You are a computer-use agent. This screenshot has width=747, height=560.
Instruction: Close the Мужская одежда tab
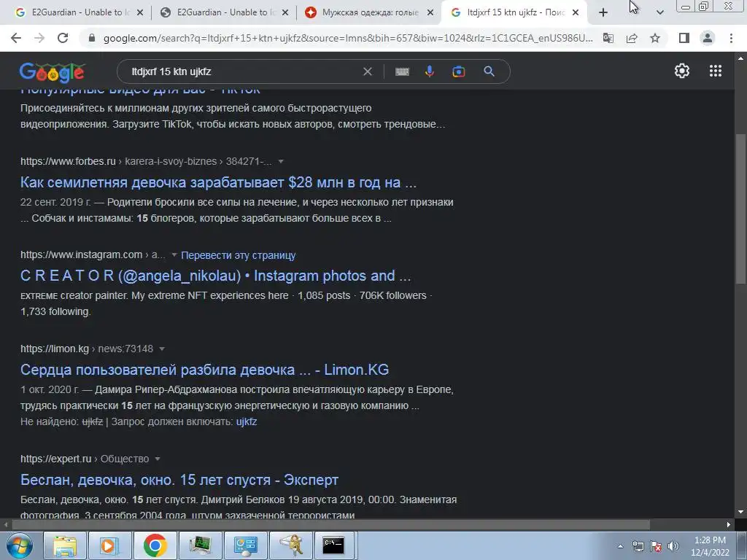[x=430, y=12]
